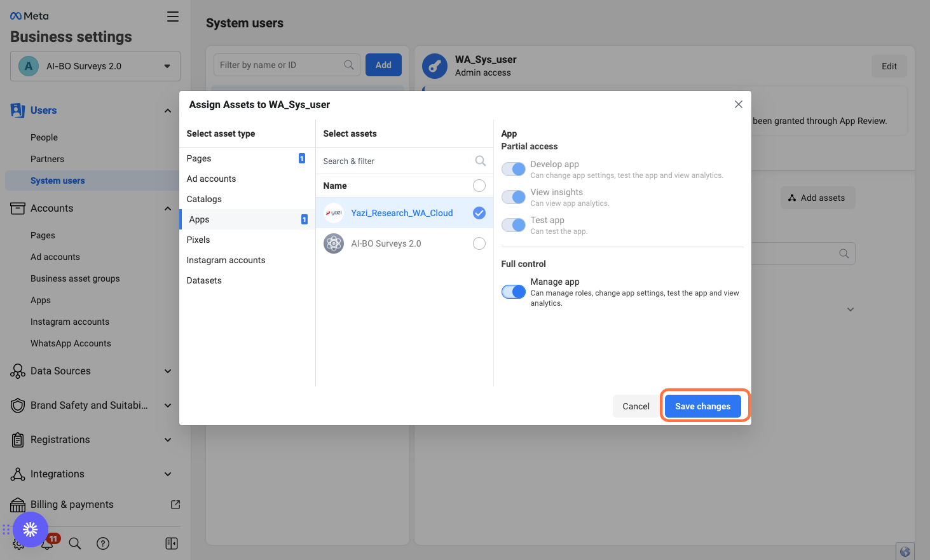Toggle the Develop app switch
930x560 pixels.
pos(514,169)
